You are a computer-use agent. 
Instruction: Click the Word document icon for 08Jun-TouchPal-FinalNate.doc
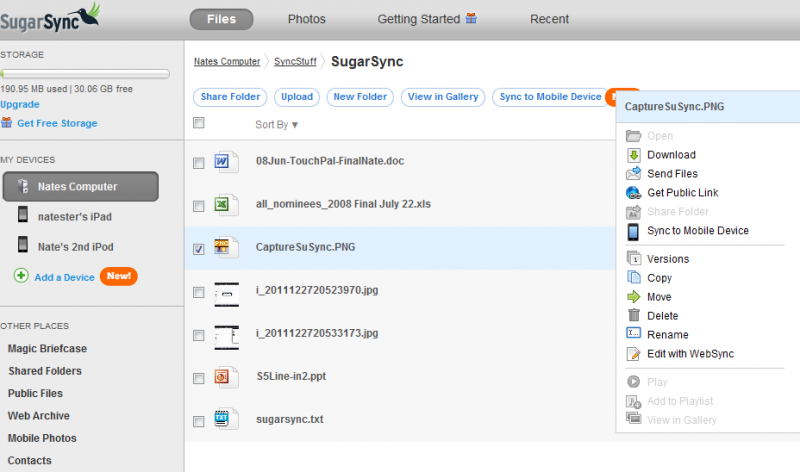[226, 162]
